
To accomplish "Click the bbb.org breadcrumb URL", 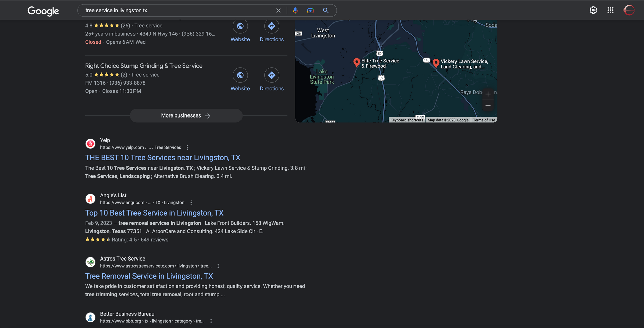I will tap(152, 321).
